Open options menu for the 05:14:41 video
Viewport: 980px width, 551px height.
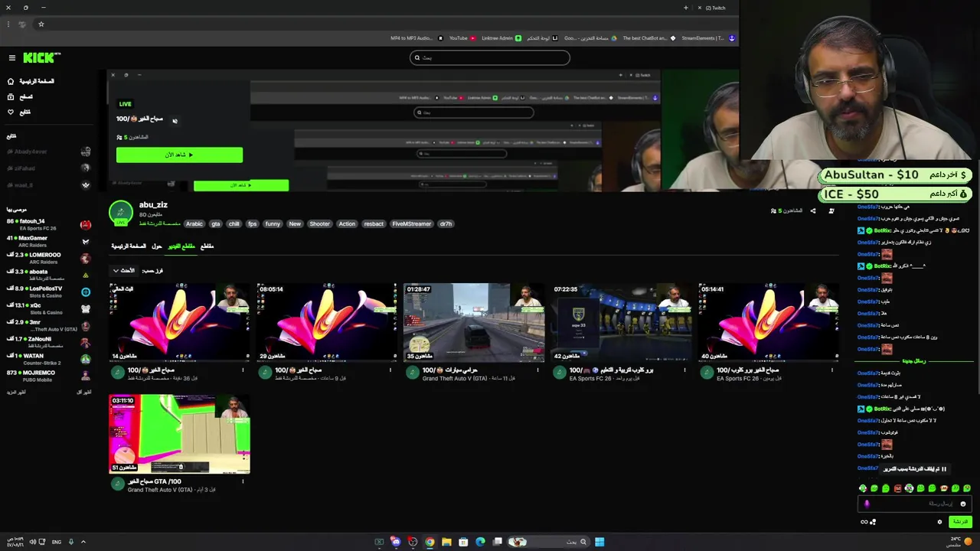(x=832, y=370)
